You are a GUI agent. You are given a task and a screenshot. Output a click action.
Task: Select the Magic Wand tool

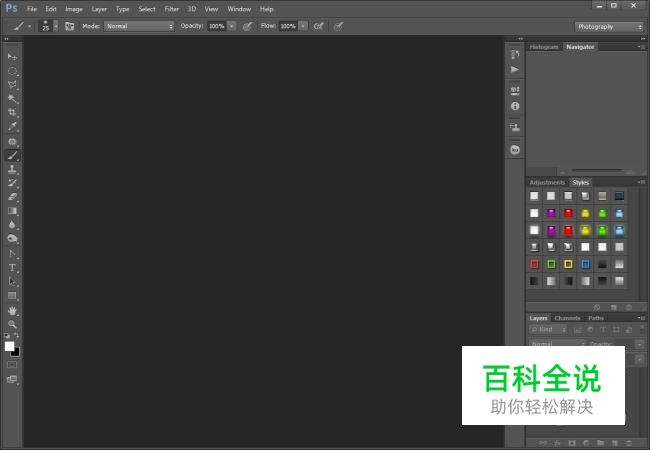coord(12,99)
